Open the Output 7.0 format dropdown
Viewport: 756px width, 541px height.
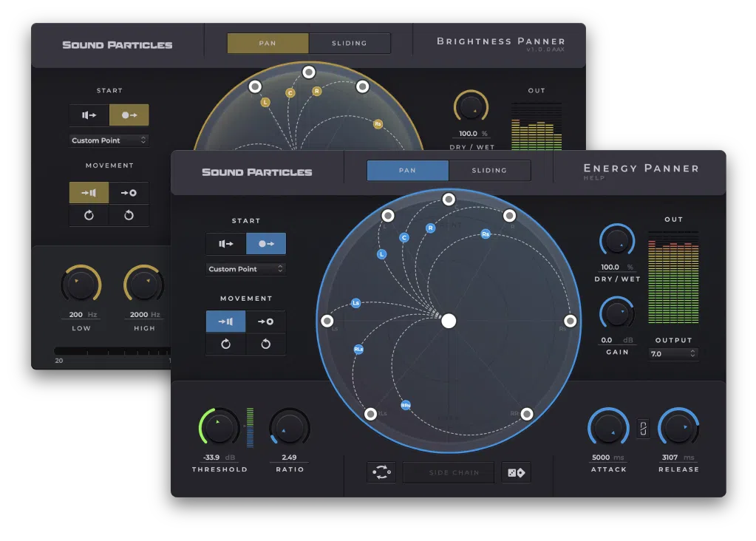pyautogui.click(x=672, y=354)
